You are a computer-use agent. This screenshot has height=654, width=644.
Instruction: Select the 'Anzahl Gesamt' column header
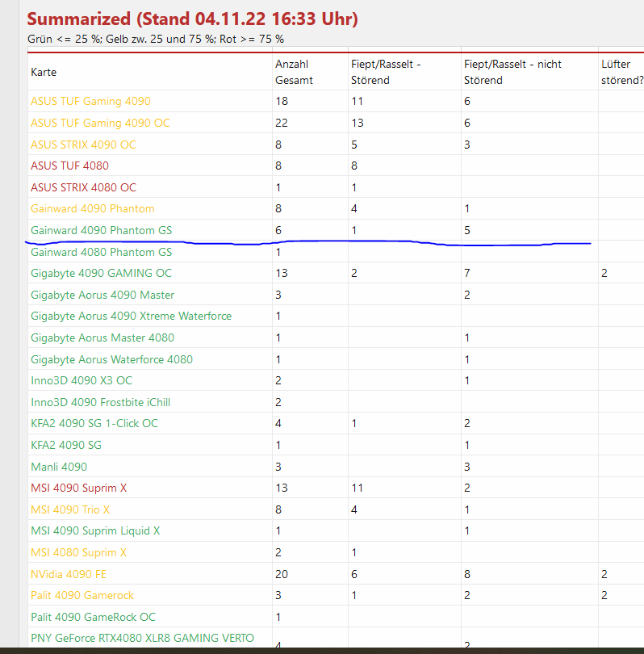pyautogui.click(x=294, y=72)
